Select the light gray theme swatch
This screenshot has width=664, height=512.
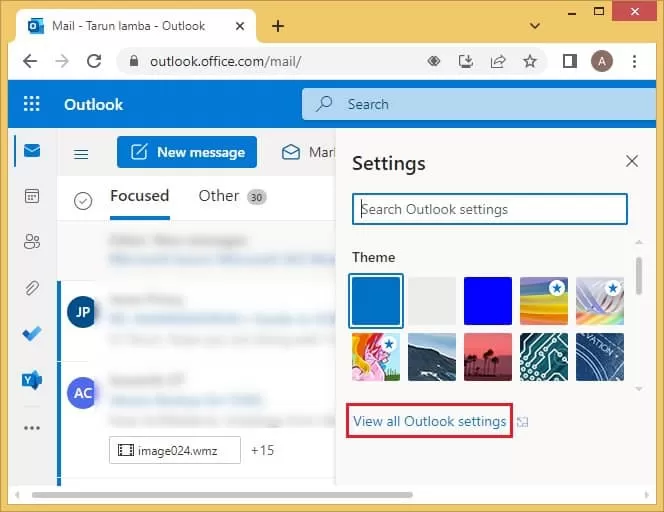tap(432, 301)
